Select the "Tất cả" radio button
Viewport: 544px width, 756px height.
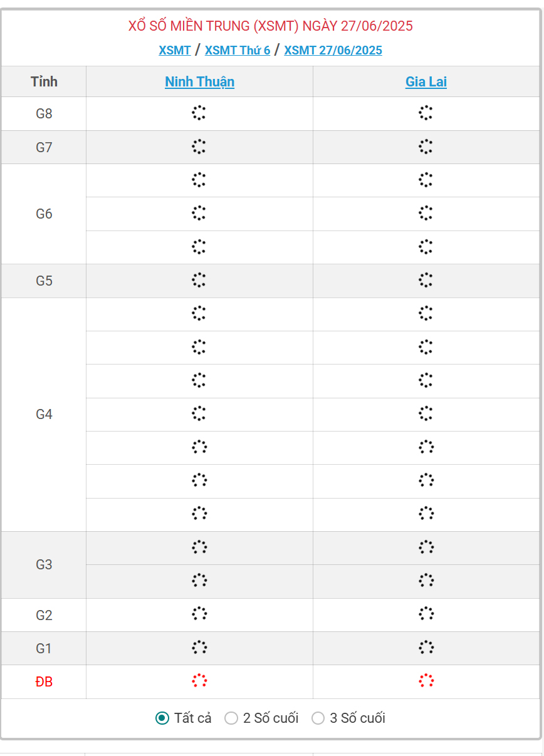click(162, 718)
